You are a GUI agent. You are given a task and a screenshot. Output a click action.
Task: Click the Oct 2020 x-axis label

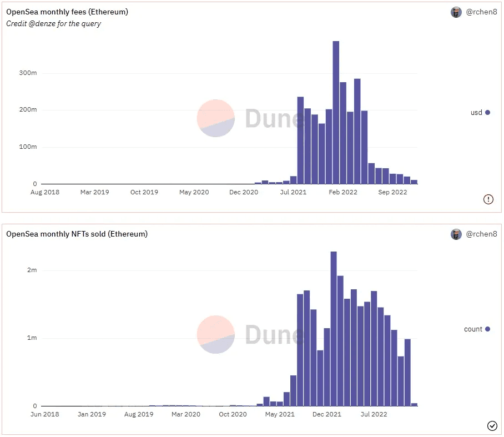pyautogui.click(x=233, y=414)
